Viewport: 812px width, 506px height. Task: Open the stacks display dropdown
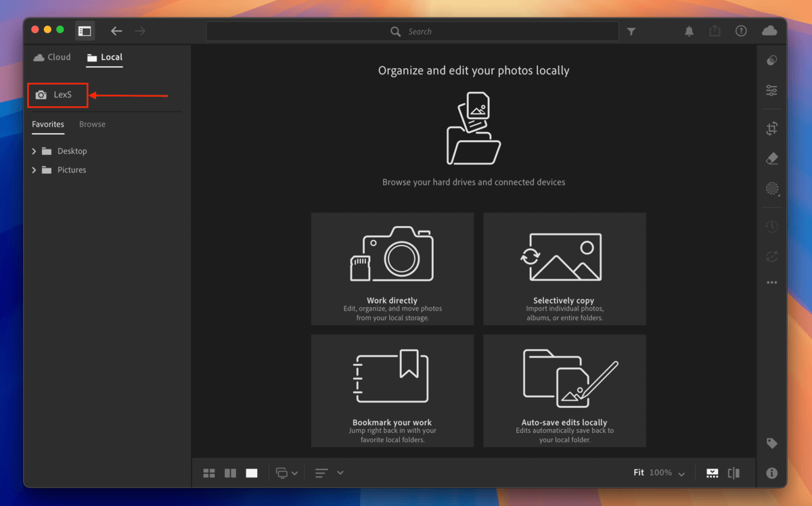[287, 473]
